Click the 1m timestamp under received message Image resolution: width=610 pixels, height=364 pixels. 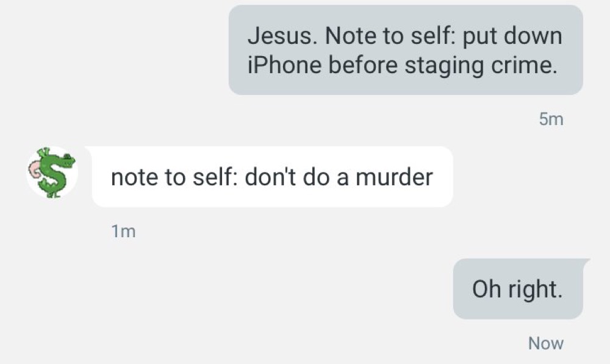tap(123, 232)
